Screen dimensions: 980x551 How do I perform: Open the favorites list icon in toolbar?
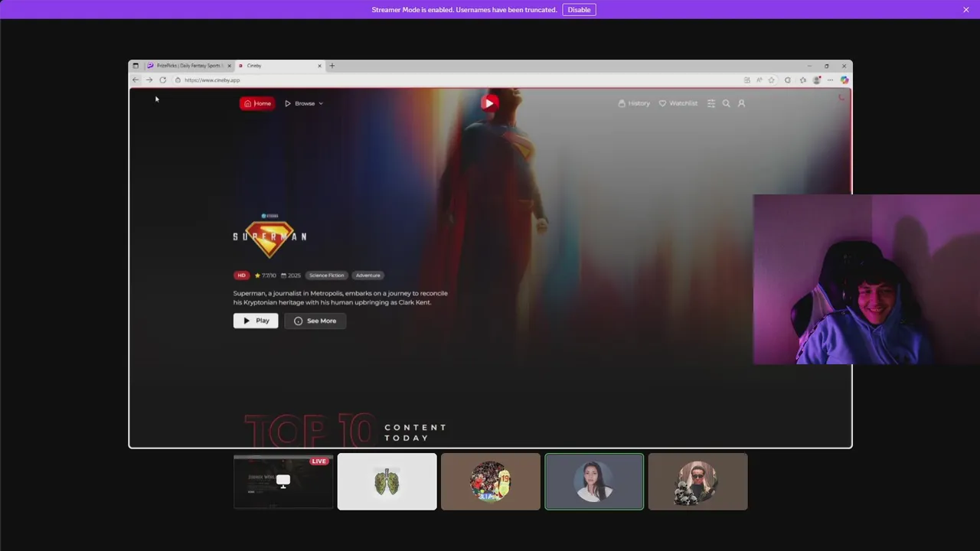[803, 80]
